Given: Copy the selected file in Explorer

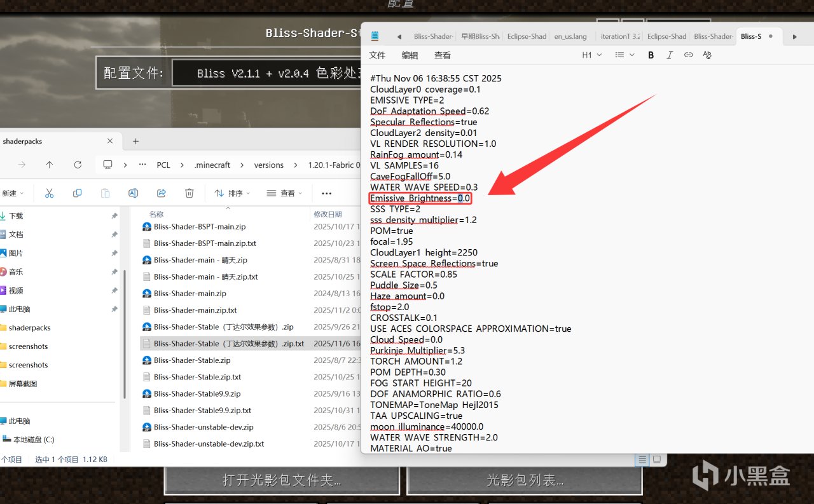Looking at the screenshot, I should [x=78, y=193].
